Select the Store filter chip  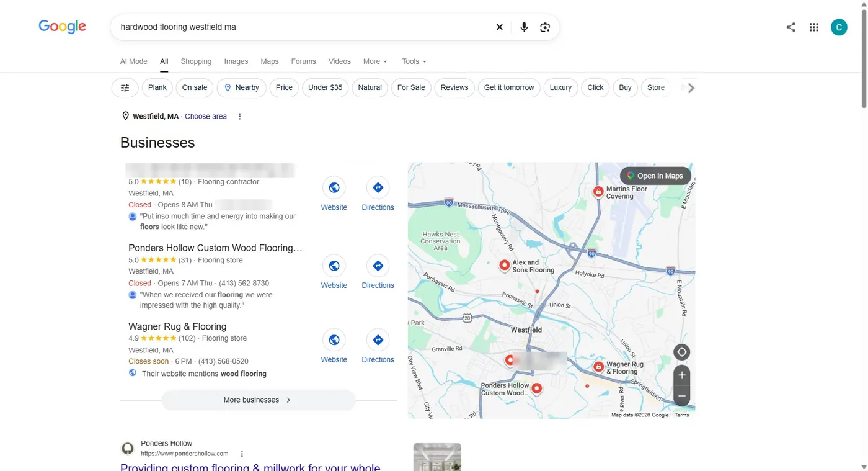click(656, 87)
